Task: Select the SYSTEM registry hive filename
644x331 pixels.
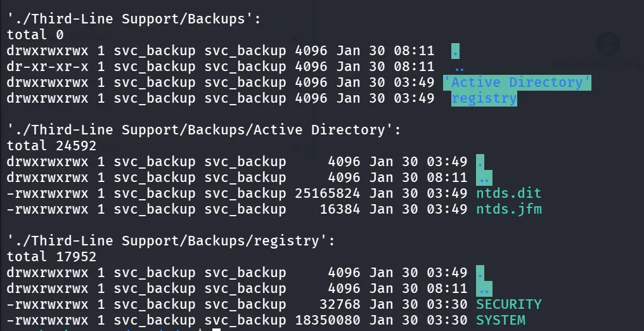Action: (501, 320)
